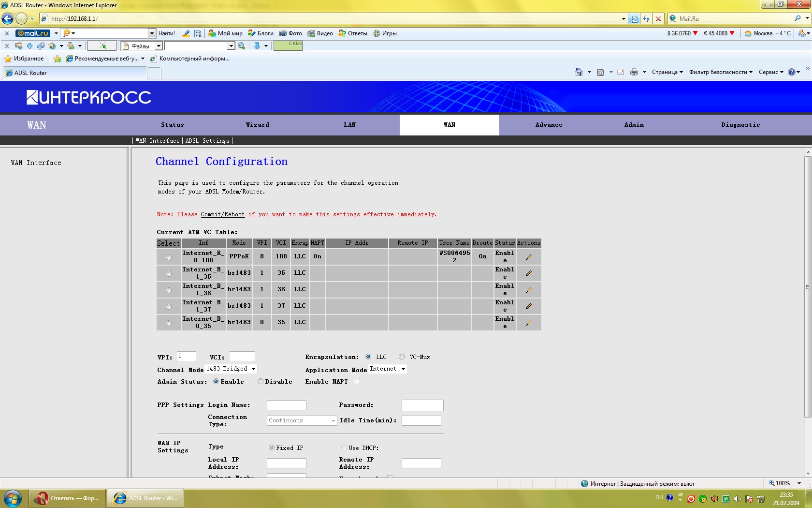
Task: Click the red stop loading icon
Action: pyautogui.click(x=658, y=19)
